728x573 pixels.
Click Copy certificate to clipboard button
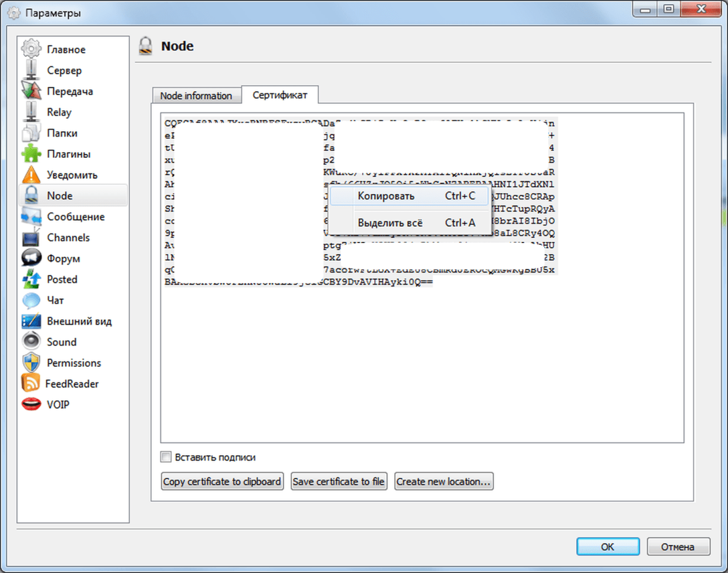click(x=222, y=481)
